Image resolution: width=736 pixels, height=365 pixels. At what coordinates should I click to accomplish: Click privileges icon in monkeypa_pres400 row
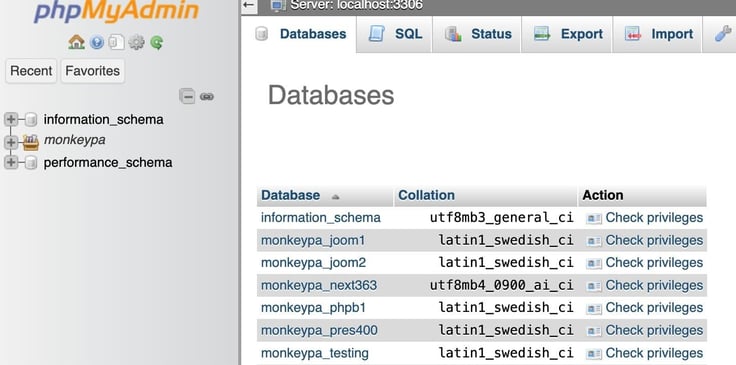tap(594, 331)
